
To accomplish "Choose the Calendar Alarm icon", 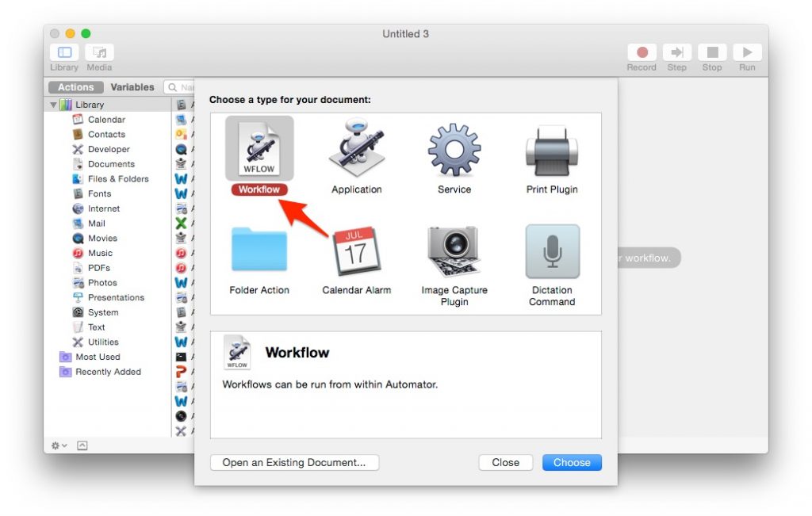I will click(356, 250).
